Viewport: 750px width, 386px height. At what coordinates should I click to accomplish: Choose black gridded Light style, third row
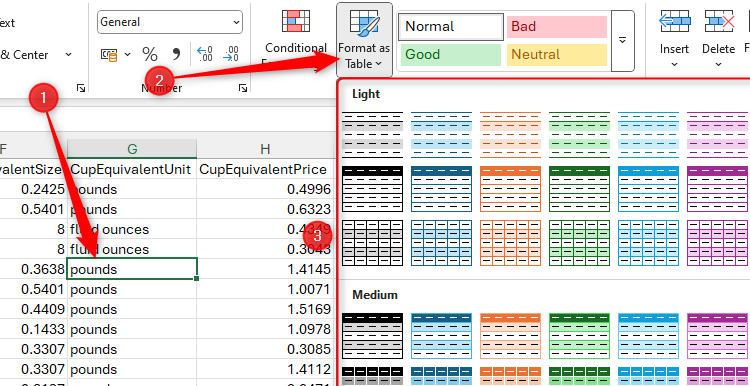click(373, 243)
